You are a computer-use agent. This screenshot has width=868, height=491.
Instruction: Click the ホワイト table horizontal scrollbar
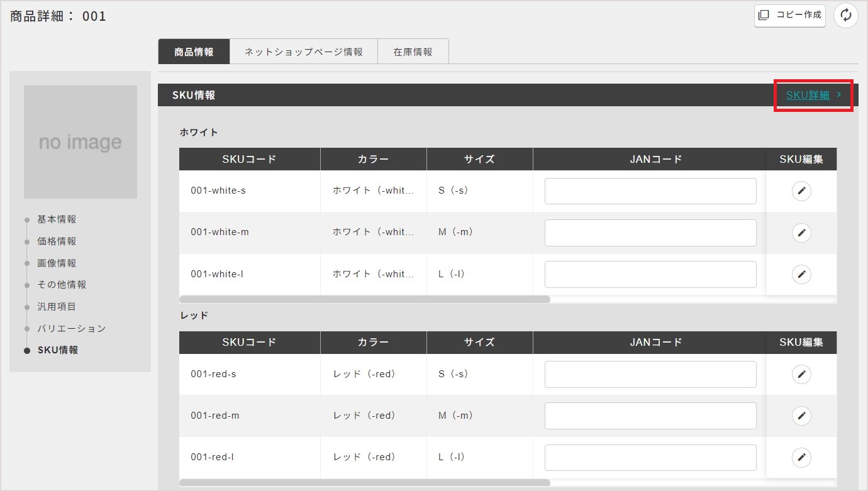point(365,299)
